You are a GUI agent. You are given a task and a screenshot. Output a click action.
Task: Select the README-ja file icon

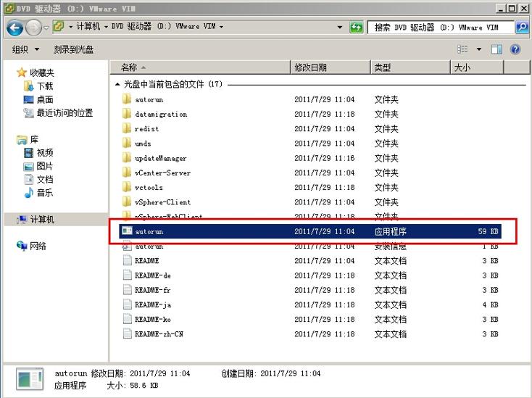[127, 304]
